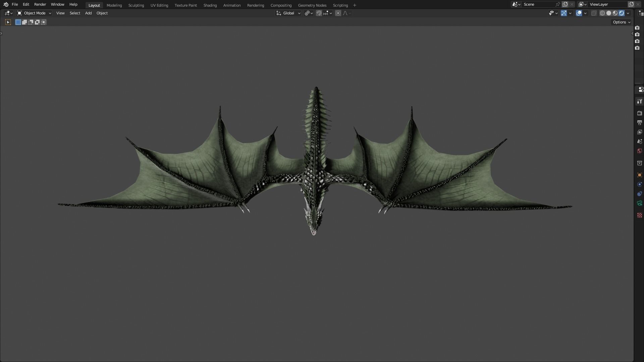644x362 pixels.
Task: Expand the shading options dropdown arrow
Action: click(x=628, y=13)
